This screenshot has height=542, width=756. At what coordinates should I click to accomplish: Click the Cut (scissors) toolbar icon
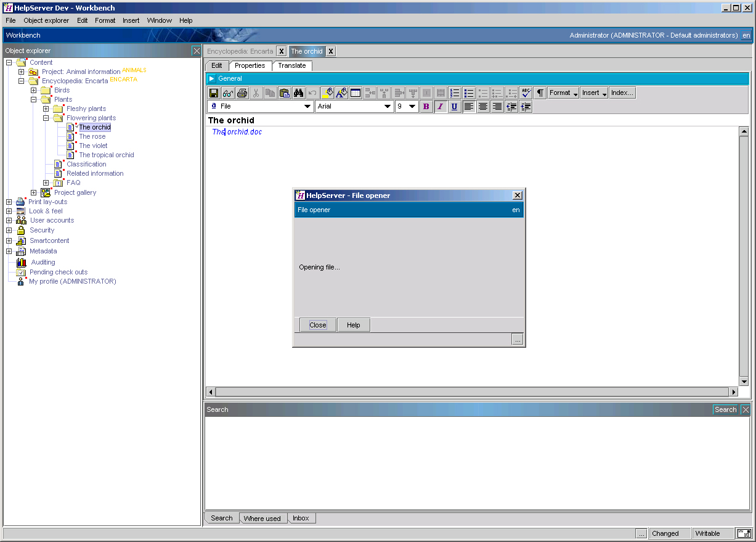(x=256, y=93)
